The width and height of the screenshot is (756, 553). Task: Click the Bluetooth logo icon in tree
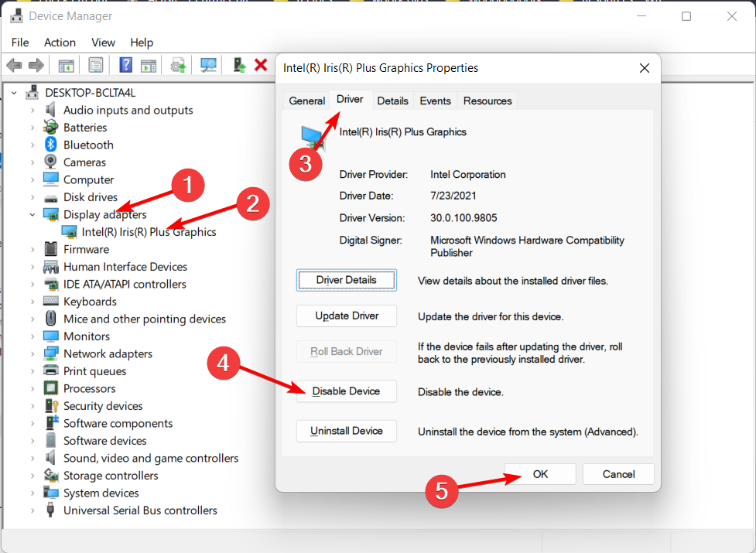coord(50,145)
